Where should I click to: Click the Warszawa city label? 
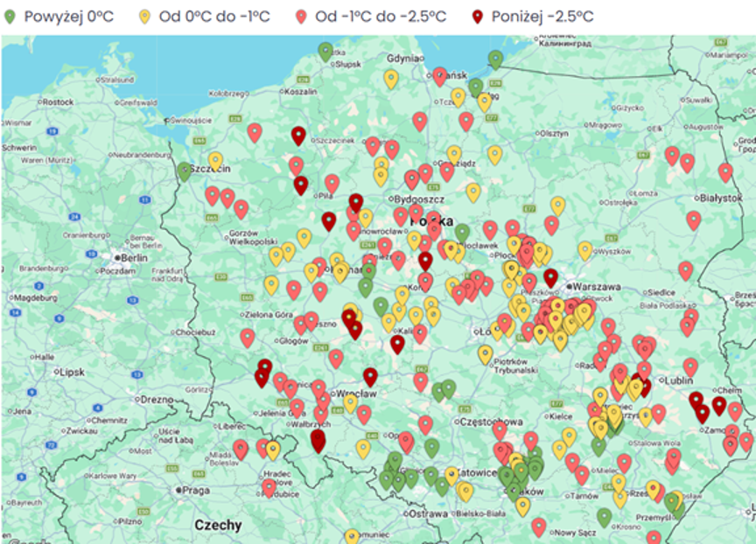click(598, 286)
